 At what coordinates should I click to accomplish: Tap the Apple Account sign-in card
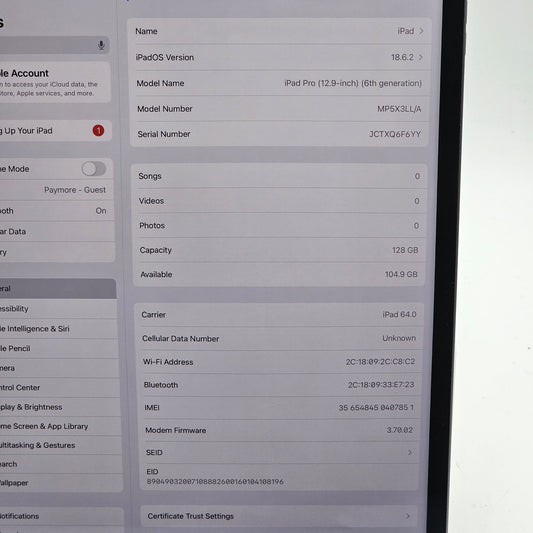tap(55, 82)
